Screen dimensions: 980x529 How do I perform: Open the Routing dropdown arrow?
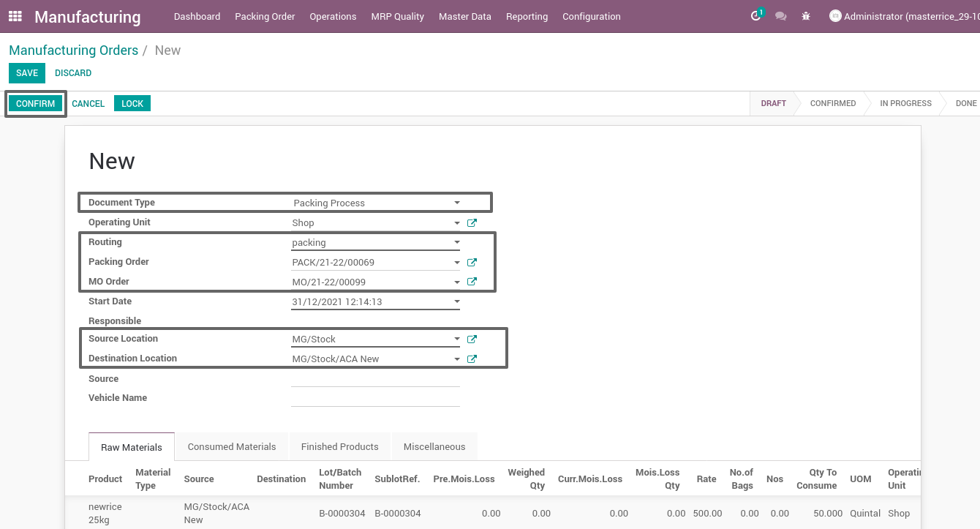(456, 242)
